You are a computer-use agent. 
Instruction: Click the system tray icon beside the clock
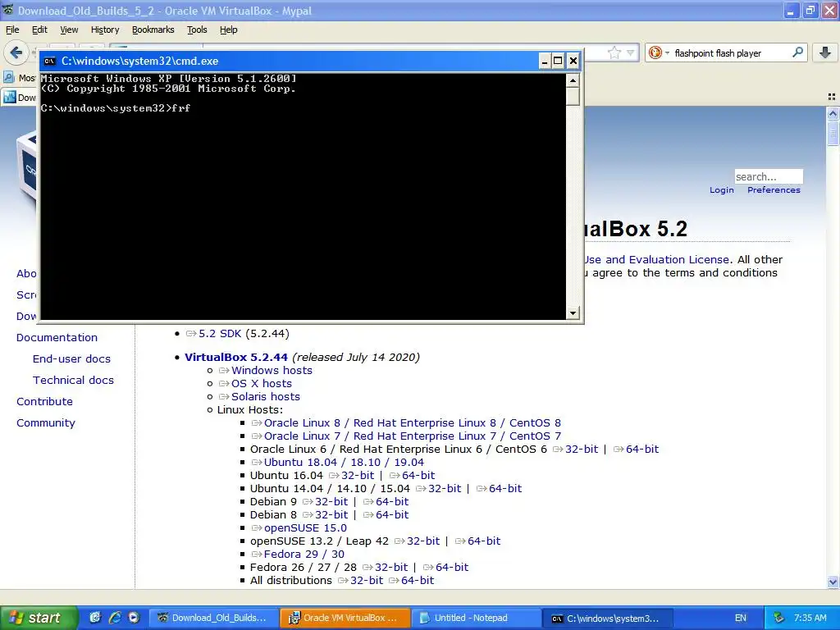(779, 619)
